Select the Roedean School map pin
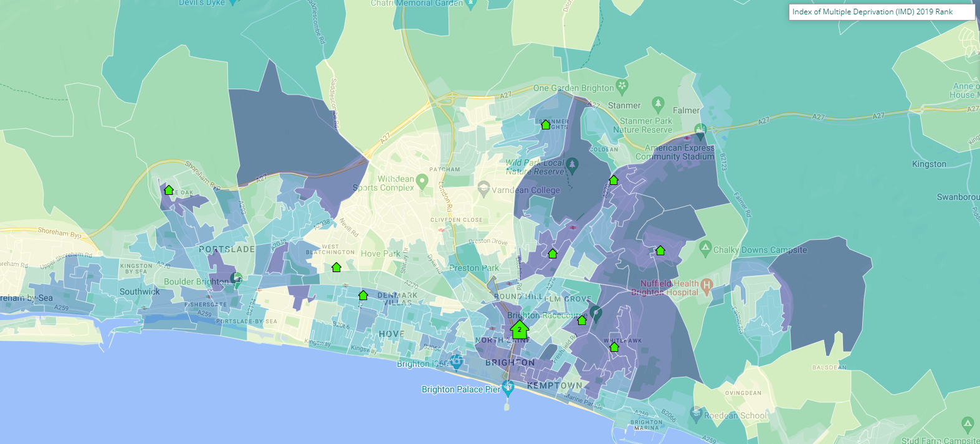The height and width of the screenshot is (444, 980). pyautogui.click(x=696, y=413)
